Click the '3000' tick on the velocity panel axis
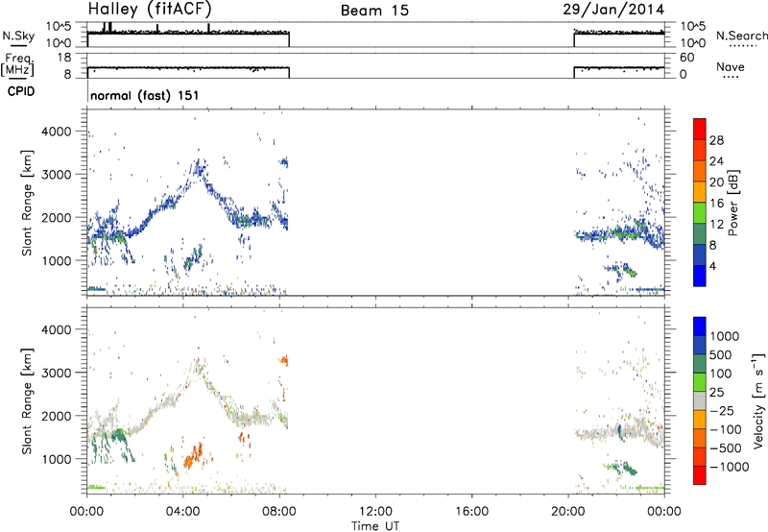 click(x=56, y=373)
